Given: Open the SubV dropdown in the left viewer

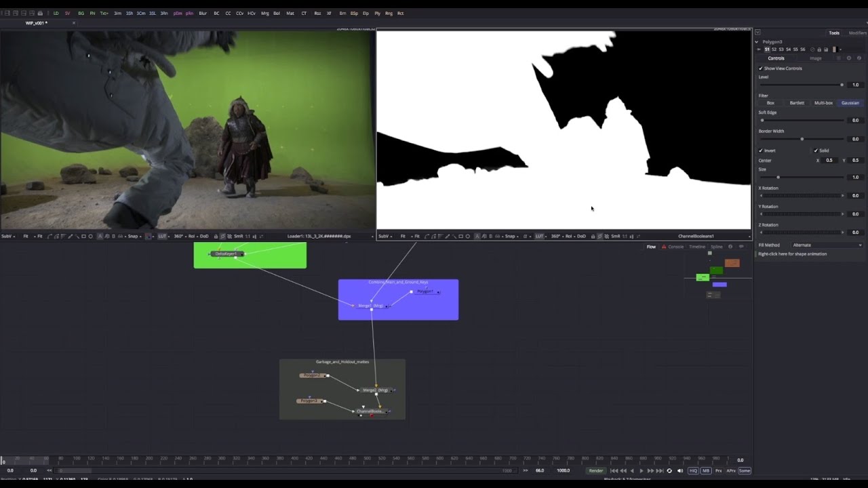Looking at the screenshot, I should pos(9,236).
